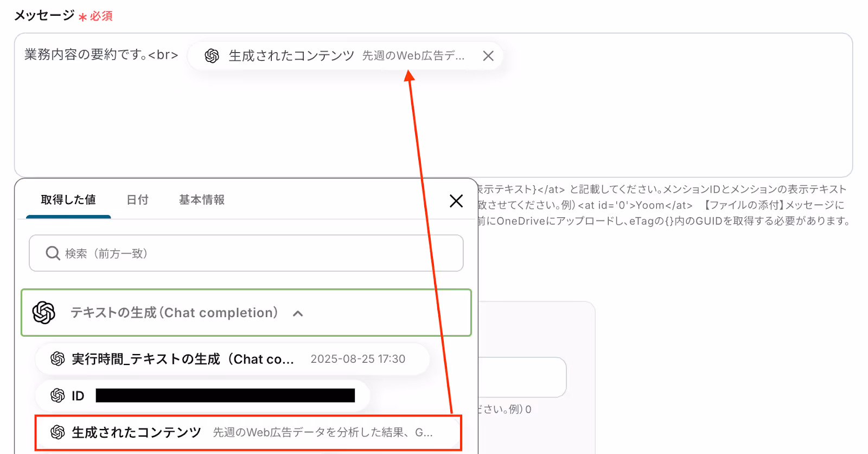Click the text 業務内容の要約です。<br>
The image size is (868, 454).
coord(101,55)
